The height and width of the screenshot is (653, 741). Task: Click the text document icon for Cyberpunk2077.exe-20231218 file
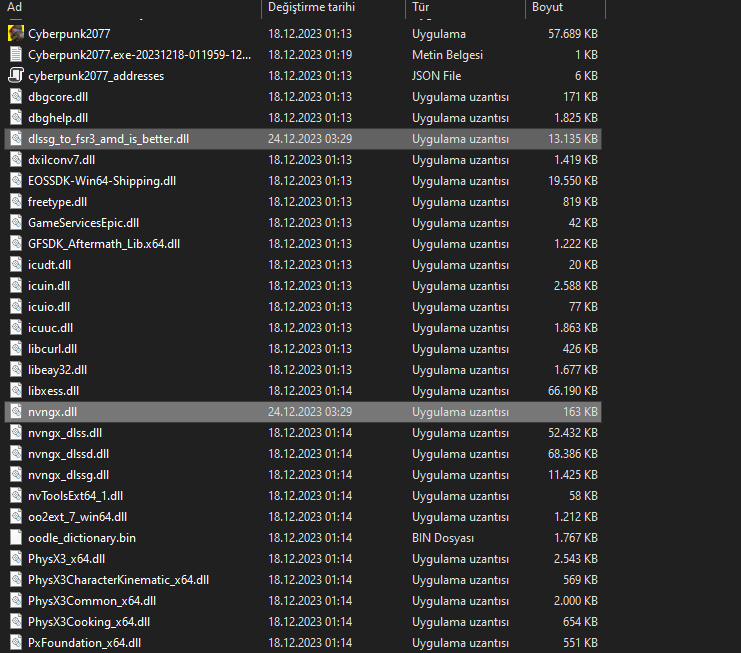(x=16, y=55)
